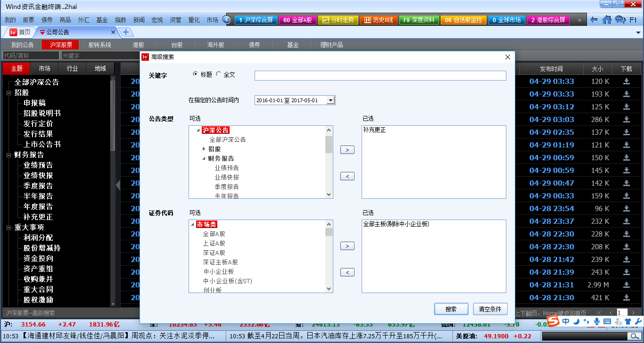This screenshot has width=644, height=343.
Task: Download the 04-28 23:54 announcement file
Action: pyautogui.click(x=627, y=208)
